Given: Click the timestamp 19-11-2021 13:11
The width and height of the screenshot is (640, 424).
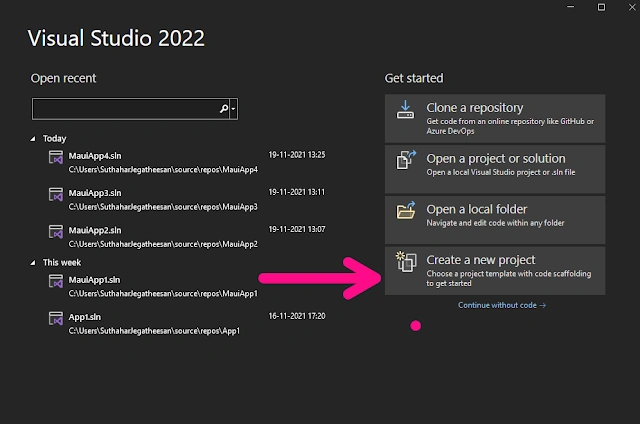Looking at the screenshot, I should coord(297,192).
